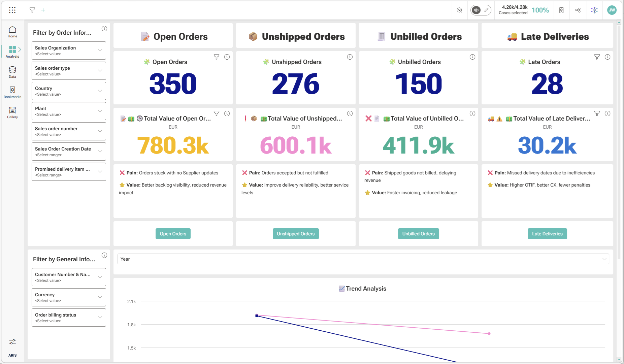This screenshot has width=624, height=364.
Task: Open Bookmarks in sidebar
Action: coord(12,92)
